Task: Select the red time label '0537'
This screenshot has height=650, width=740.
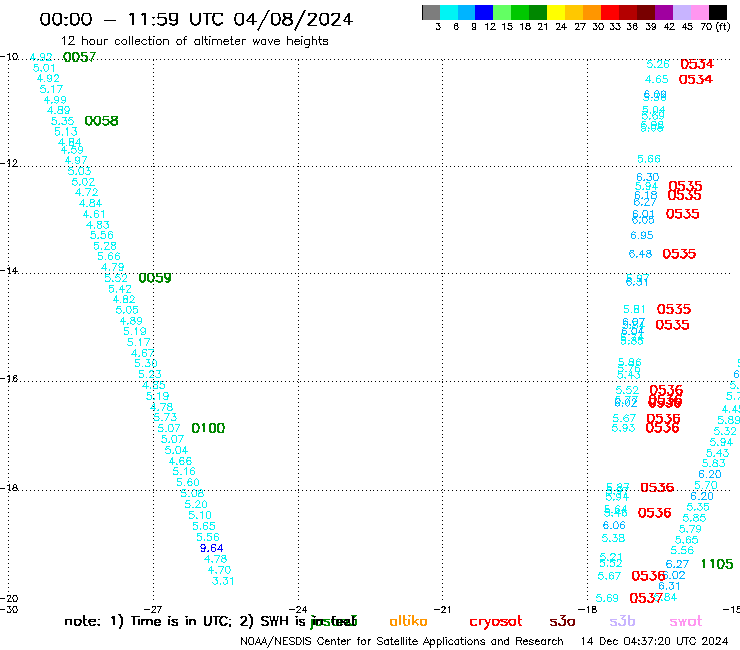Action: (x=646, y=599)
